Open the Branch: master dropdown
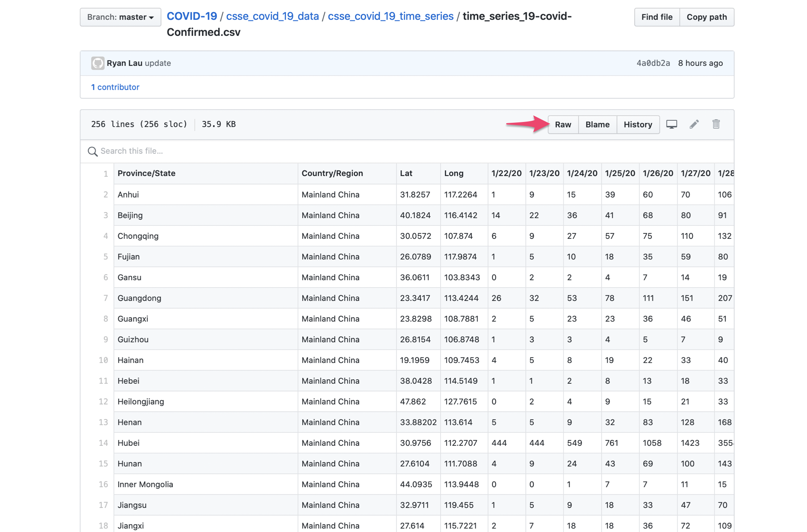Screen dimensions: 807x532 [x=120, y=17]
